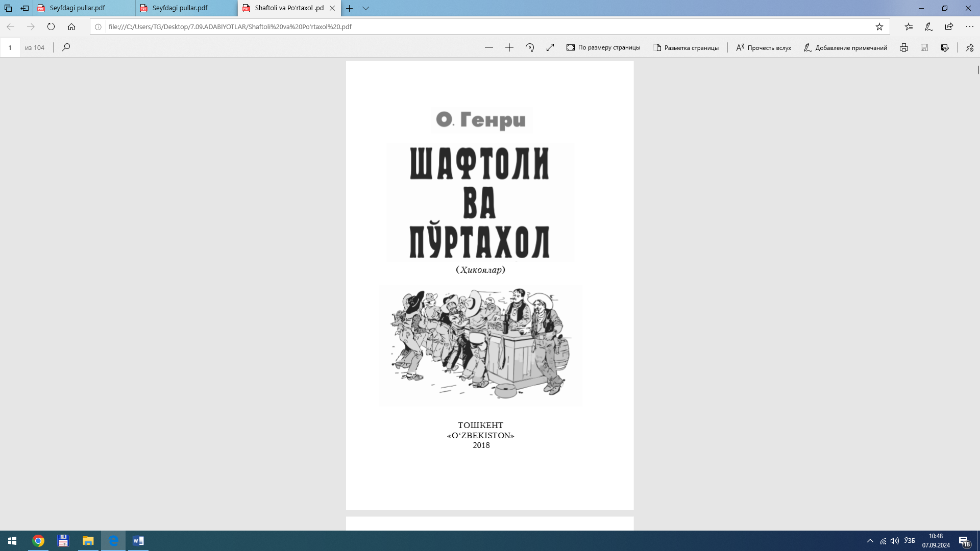Open the Добавление примечаний annotation tool
The width and height of the screenshot is (980, 551).
click(845, 47)
